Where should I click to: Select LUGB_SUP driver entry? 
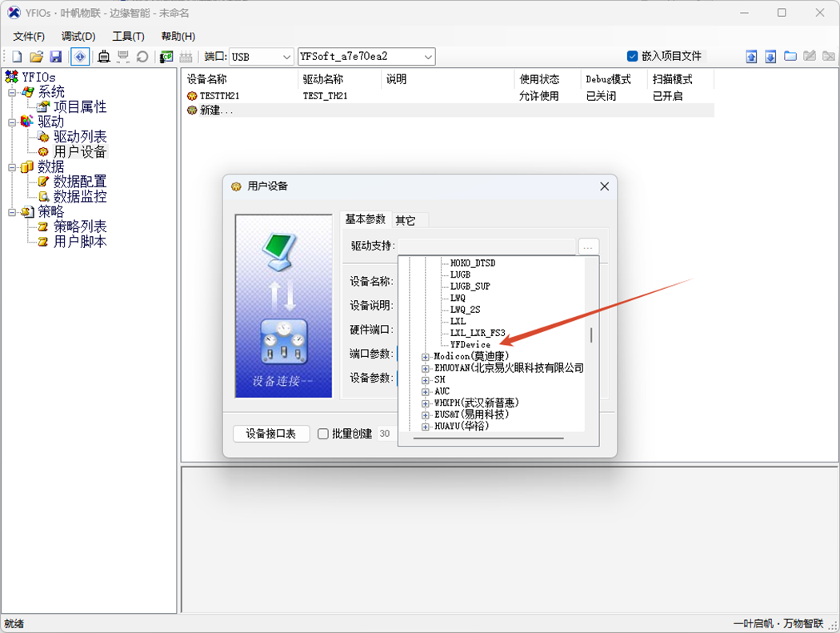[470, 286]
